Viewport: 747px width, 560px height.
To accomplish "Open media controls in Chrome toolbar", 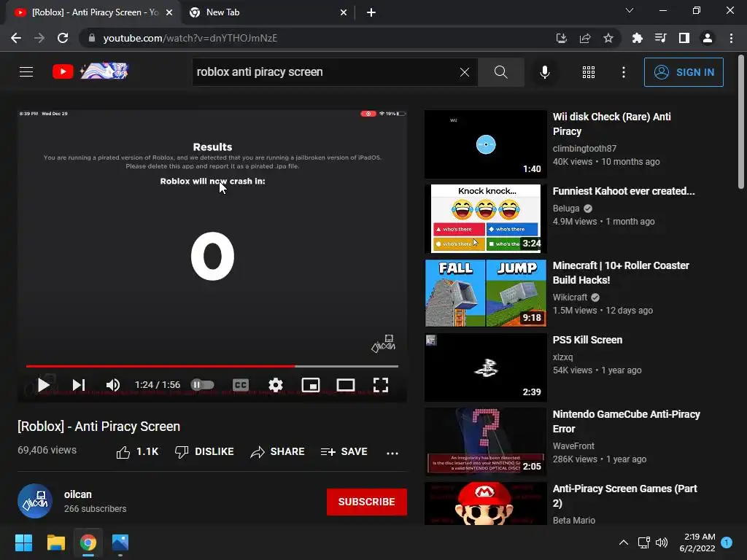I will coord(660,38).
